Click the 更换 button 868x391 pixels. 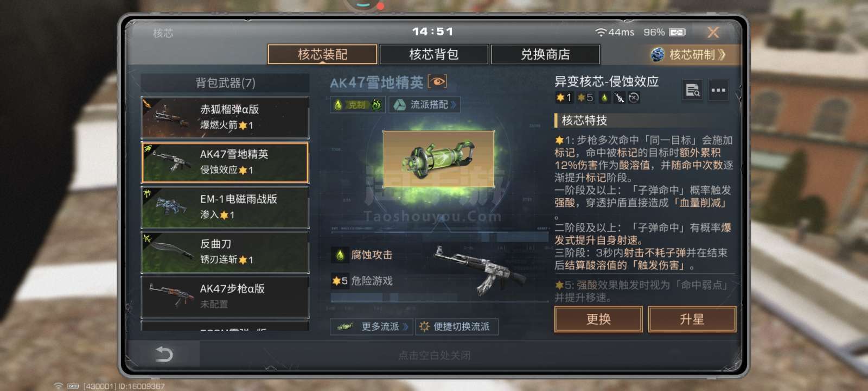pyautogui.click(x=598, y=319)
